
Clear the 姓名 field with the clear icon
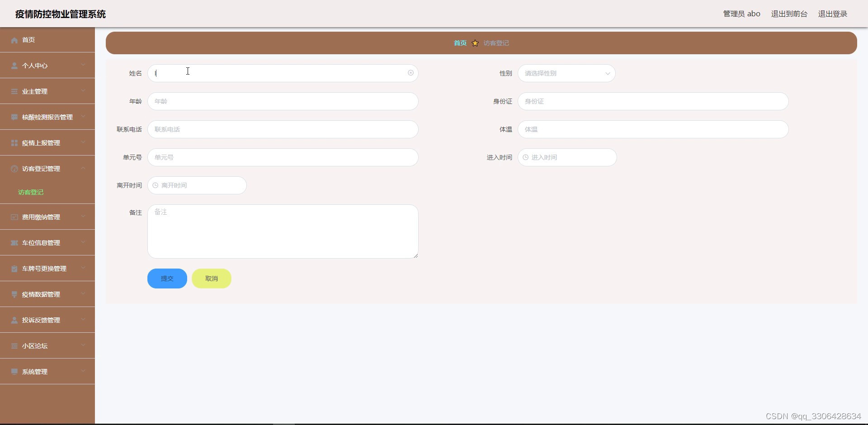point(410,73)
